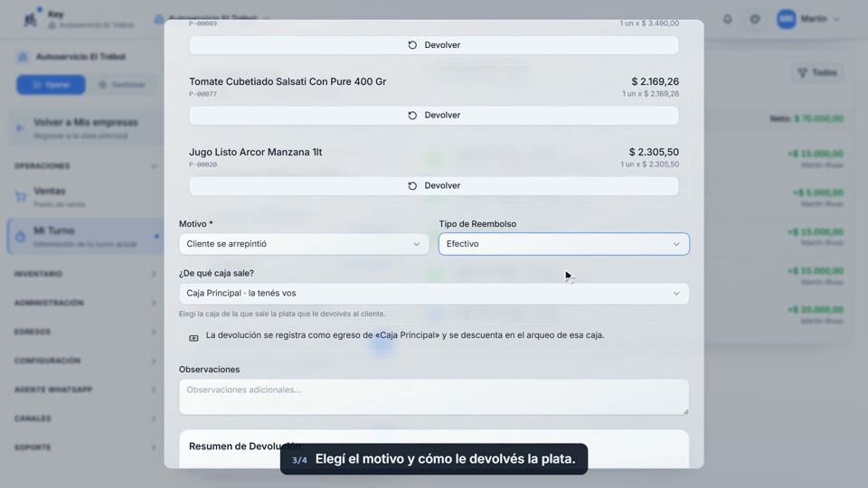Viewport: 868px width, 488px height.
Task: Expand CANALES section
Action: click(86, 418)
